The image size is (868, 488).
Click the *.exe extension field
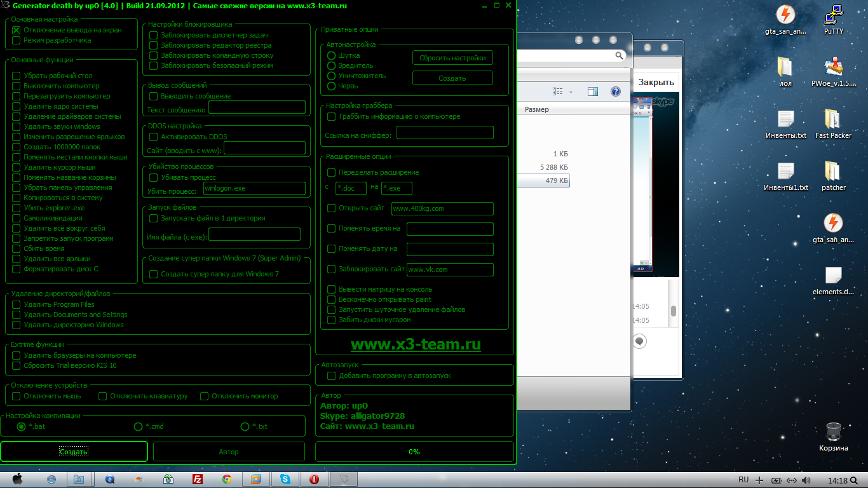pyautogui.click(x=397, y=188)
